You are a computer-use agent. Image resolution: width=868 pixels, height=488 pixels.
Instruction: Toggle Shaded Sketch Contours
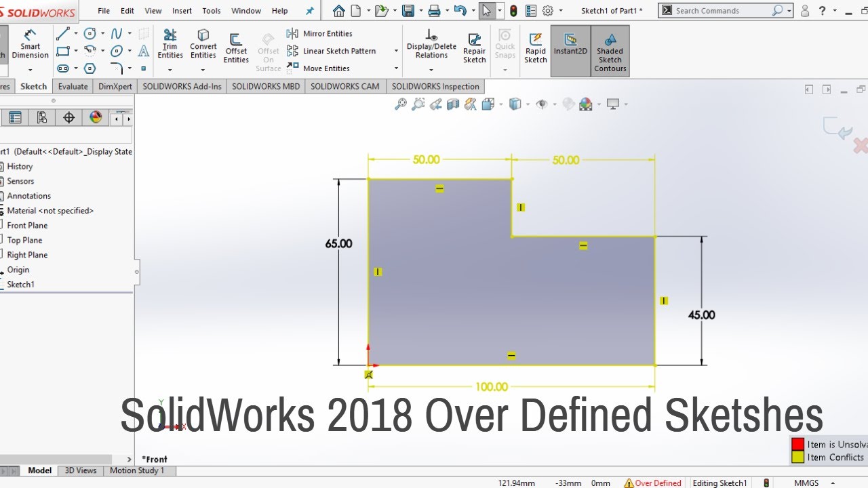[x=610, y=51]
